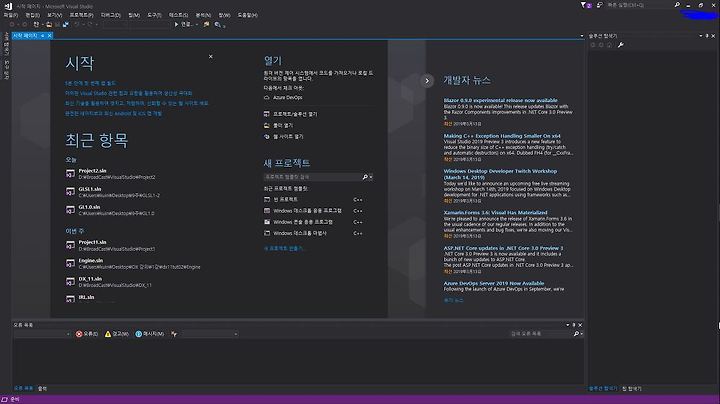The image size is (720, 404).
Task: Open the 파일(F) menu
Action: 10,15
